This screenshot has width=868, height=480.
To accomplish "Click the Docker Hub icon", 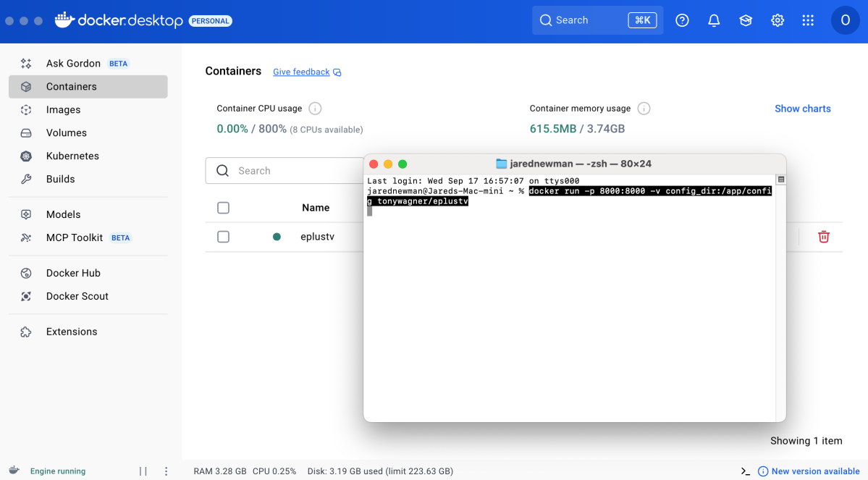I will click(x=26, y=273).
